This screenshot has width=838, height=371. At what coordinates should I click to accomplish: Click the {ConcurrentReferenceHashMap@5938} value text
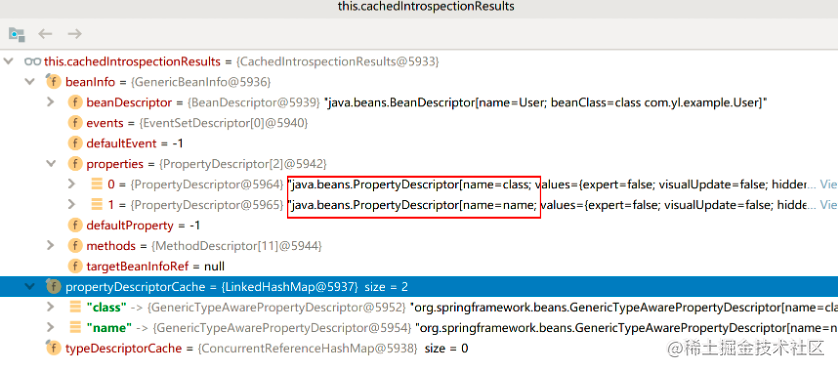308,349
